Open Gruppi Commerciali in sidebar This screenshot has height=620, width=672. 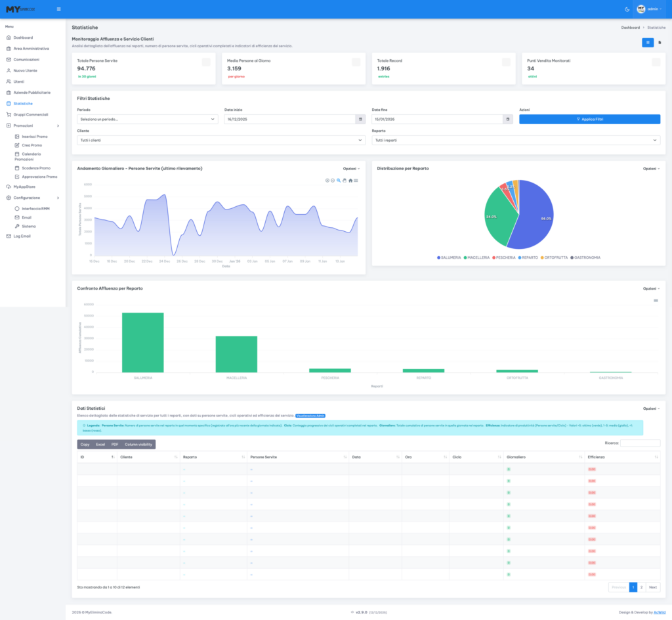coord(31,114)
